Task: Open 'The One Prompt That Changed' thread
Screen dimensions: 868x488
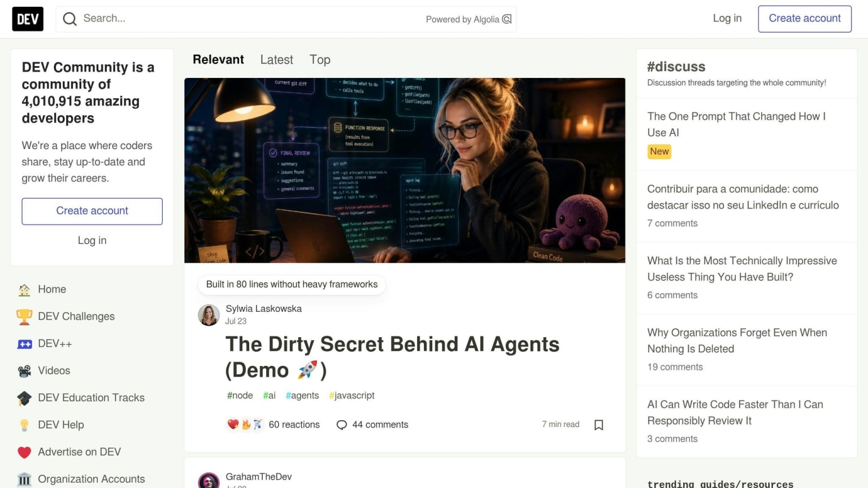Action: point(736,124)
